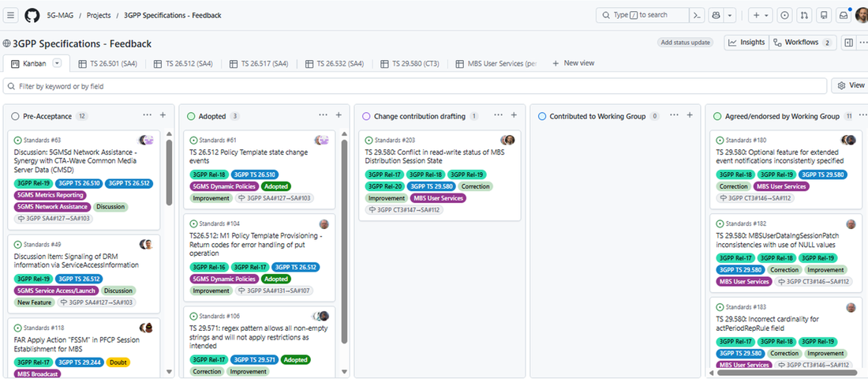Click the search box in header
Image resolution: width=868 pixels, height=379 pixels.
pos(642,15)
